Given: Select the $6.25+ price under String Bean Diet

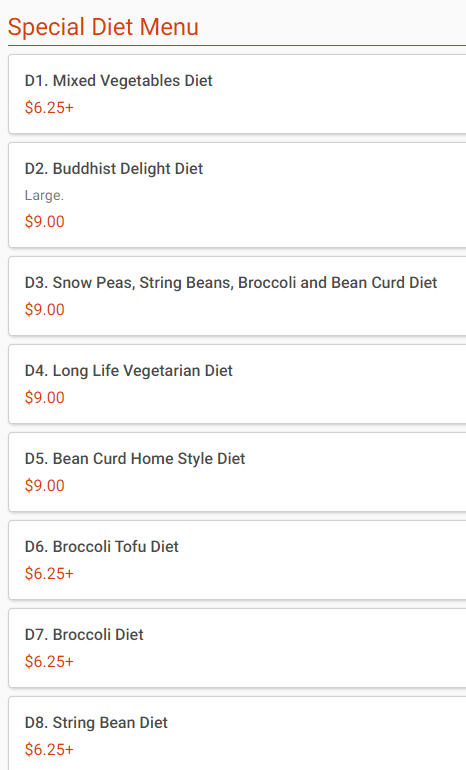Looking at the screenshot, I should [x=49, y=749].
